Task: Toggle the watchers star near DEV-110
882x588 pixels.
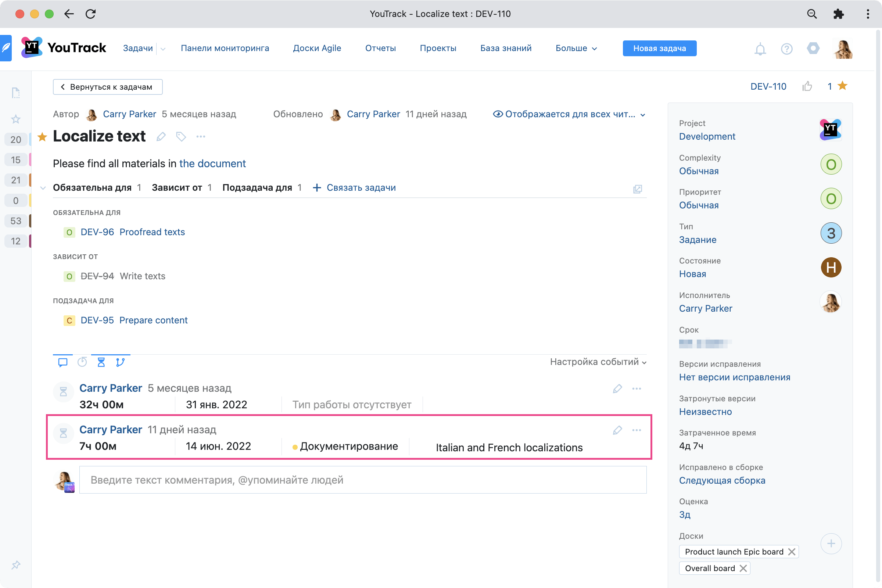Action: point(842,86)
